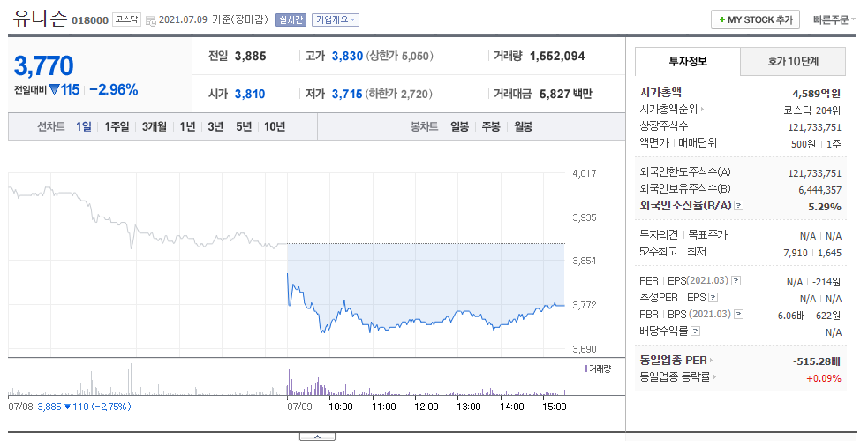The height and width of the screenshot is (441, 868).
Task: Click the 저가 value 3,715
Action: tap(347, 95)
